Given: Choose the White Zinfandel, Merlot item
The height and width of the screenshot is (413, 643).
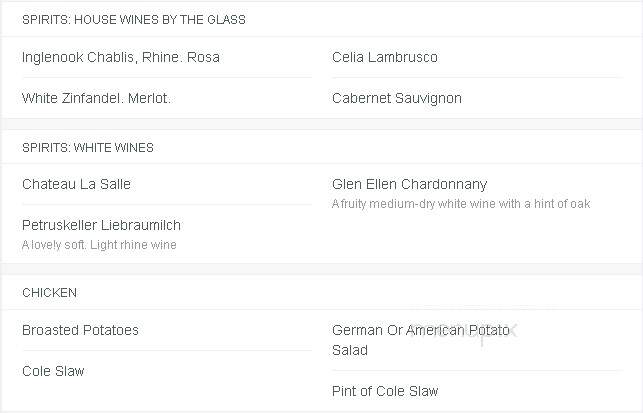Looking at the screenshot, I should [96, 98].
